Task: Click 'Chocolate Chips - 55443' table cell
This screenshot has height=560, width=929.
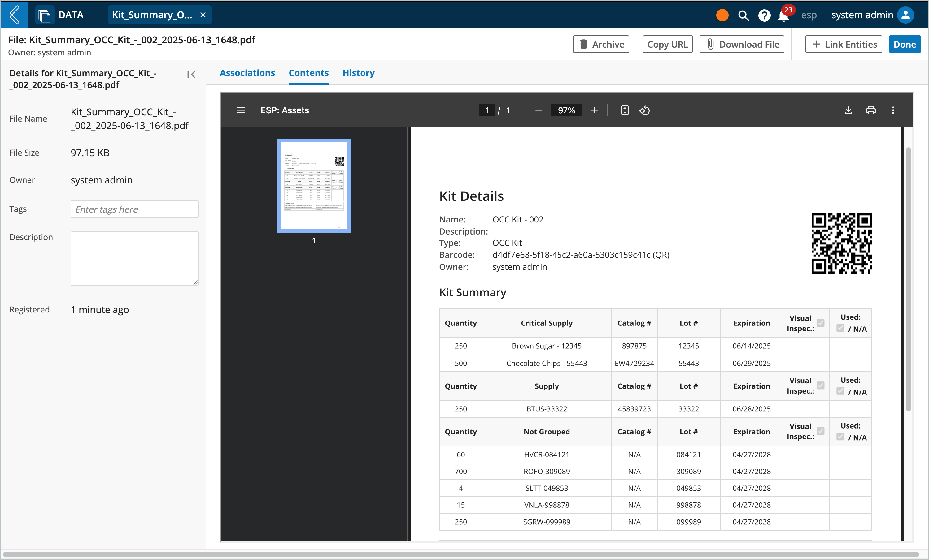Action: (x=547, y=363)
